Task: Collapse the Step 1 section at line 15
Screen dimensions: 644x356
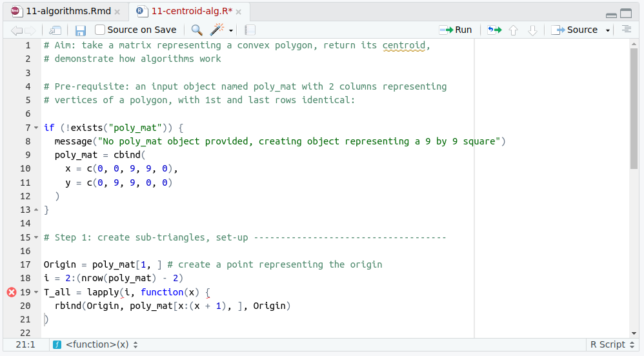Action: tap(36, 237)
